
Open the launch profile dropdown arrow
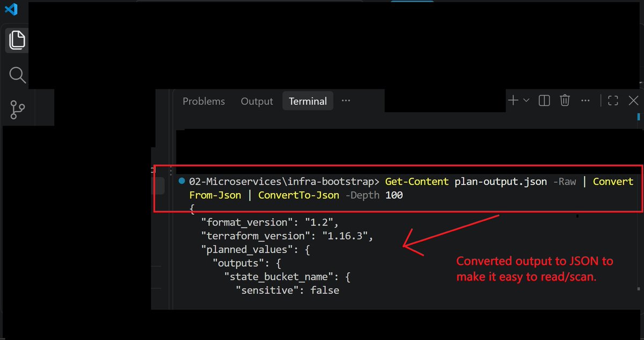(526, 100)
